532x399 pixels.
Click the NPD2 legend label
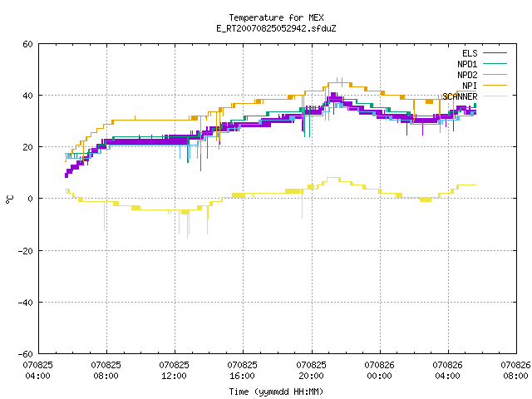(467, 75)
